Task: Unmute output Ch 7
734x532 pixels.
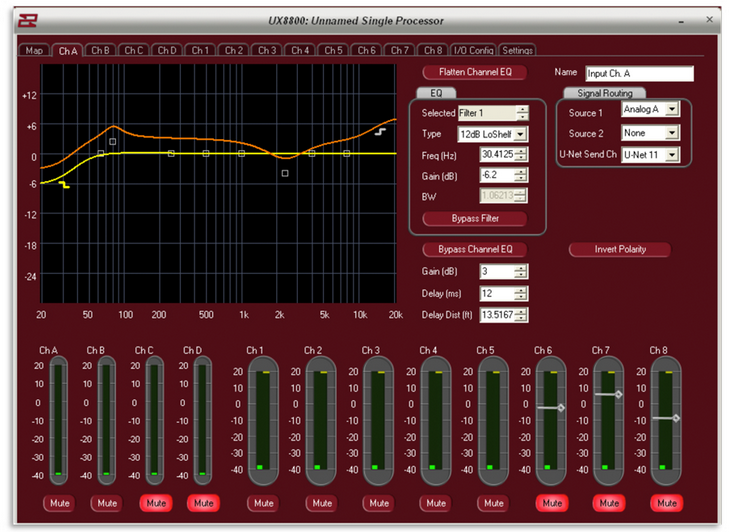Action: pyautogui.click(x=609, y=503)
